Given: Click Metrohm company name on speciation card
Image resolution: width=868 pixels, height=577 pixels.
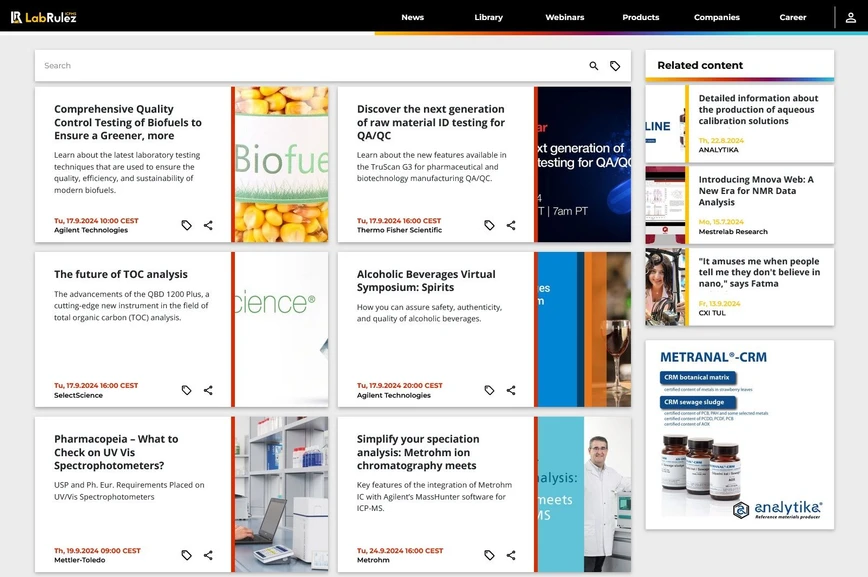Looking at the screenshot, I should click(373, 560).
